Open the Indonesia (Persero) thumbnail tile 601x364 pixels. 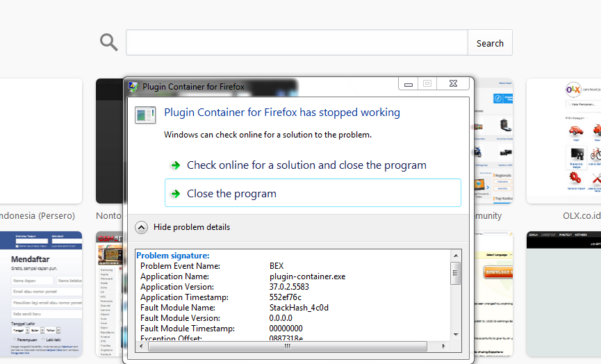(41, 141)
